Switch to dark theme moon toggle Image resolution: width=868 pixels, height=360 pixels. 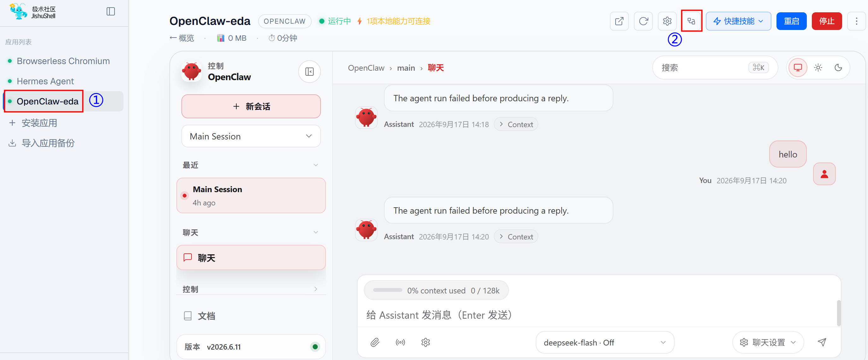point(838,68)
